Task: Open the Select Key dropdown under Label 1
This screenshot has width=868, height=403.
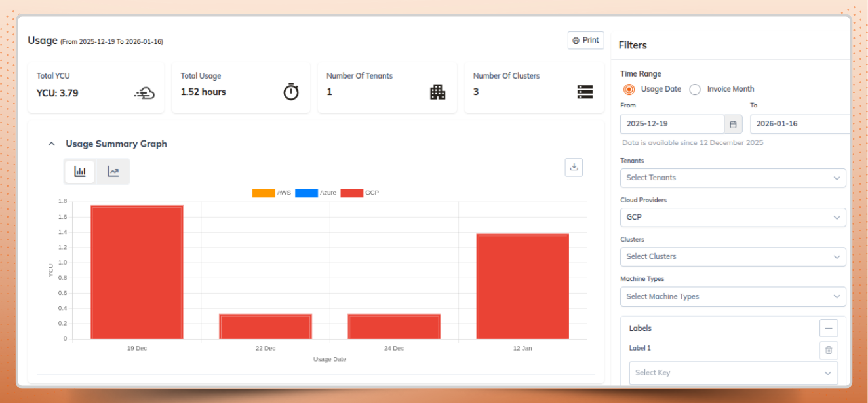Action: point(733,372)
